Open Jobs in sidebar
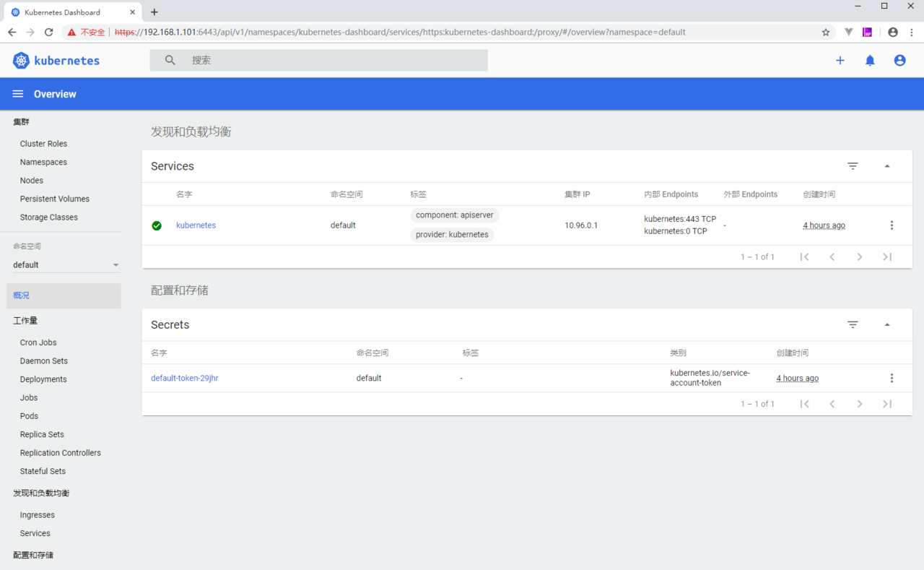 tap(29, 398)
